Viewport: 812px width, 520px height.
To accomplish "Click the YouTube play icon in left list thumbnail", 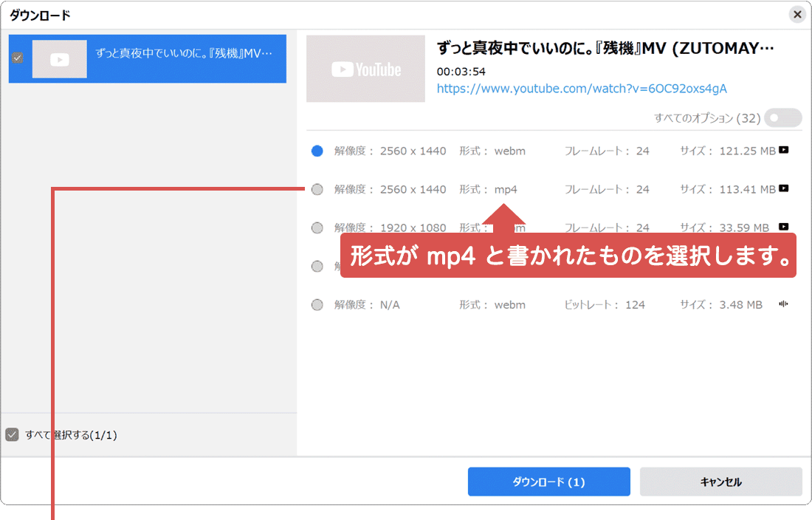I will (59, 59).
